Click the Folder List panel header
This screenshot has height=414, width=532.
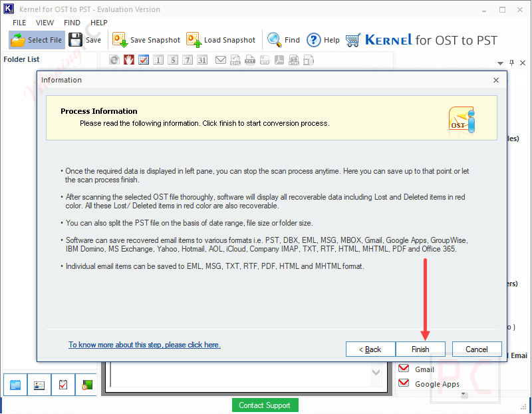[21, 59]
